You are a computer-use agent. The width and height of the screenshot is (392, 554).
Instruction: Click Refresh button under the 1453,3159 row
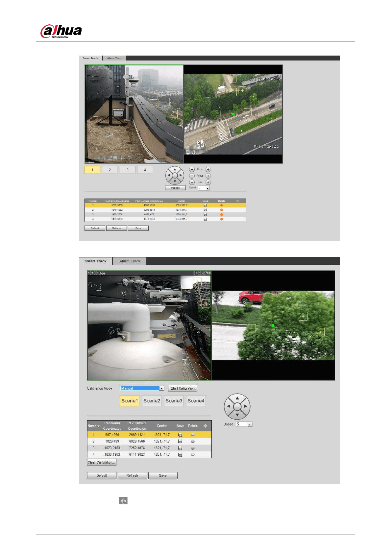(x=116, y=228)
